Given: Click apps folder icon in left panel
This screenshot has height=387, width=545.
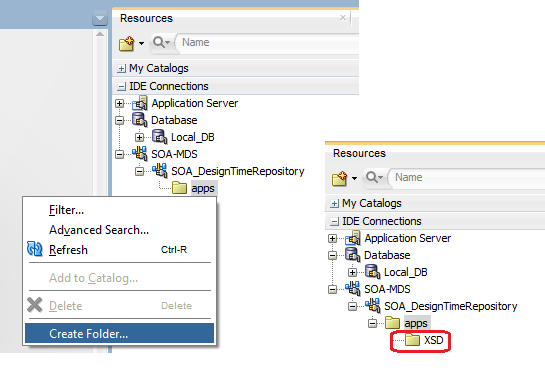Looking at the screenshot, I should click(179, 188).
